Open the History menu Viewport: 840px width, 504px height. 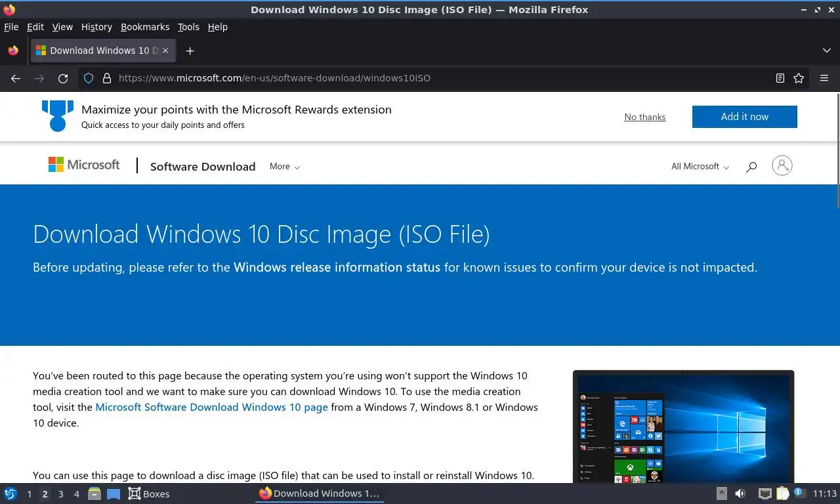coord(96,27)
